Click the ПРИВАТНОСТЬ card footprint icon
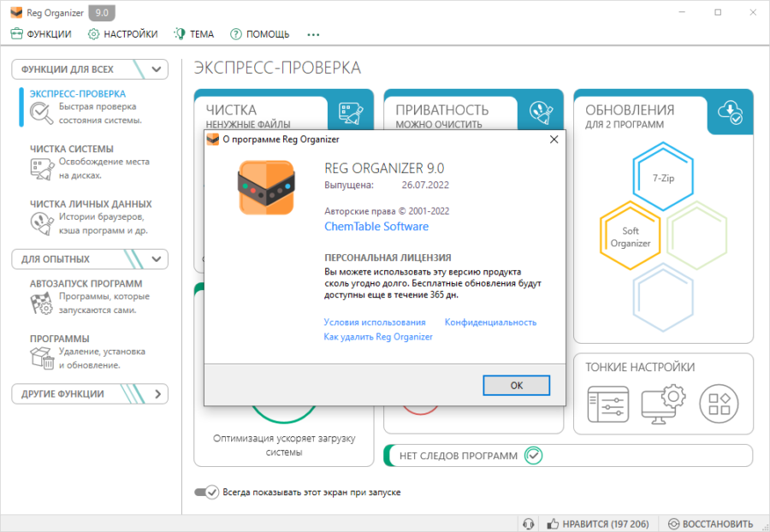 [542, 112]
